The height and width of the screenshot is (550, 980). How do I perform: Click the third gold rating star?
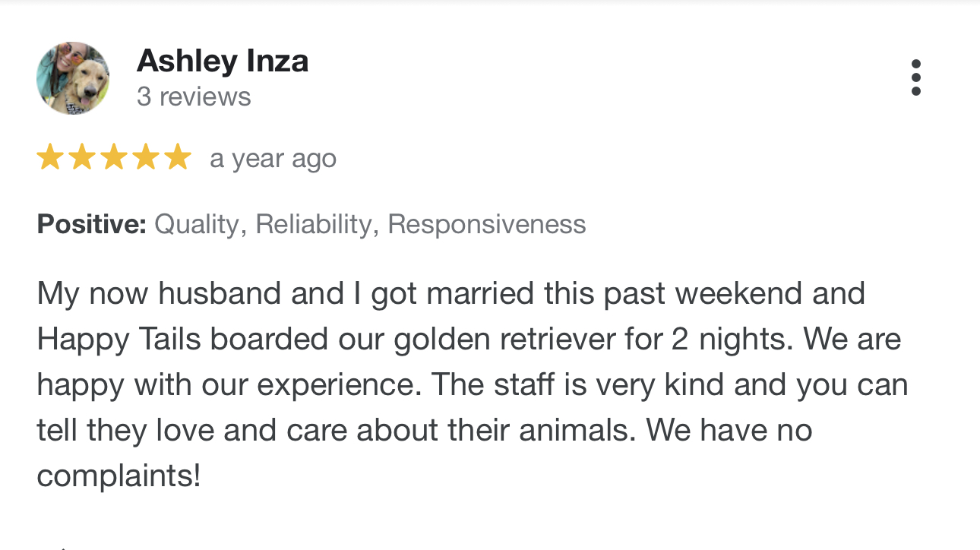click(113, 158)
